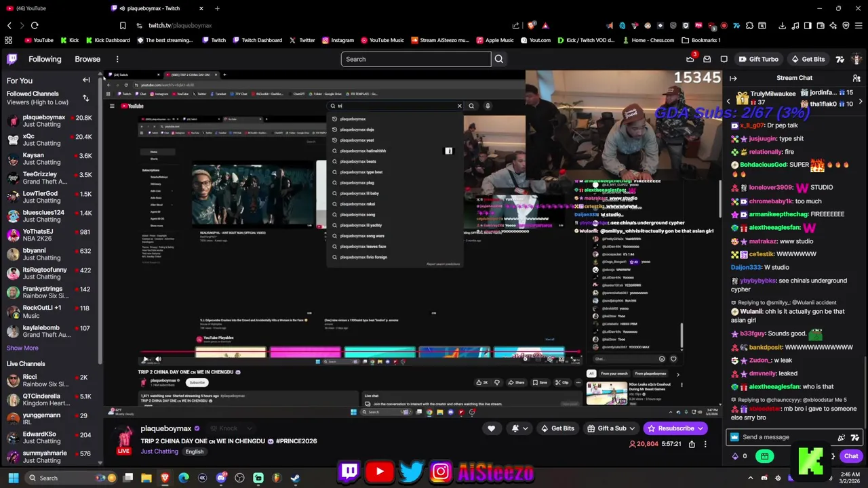This screenshot has height=488, width=868.
Task: Send message with the Chat button
Action: (x=850, y=456)
